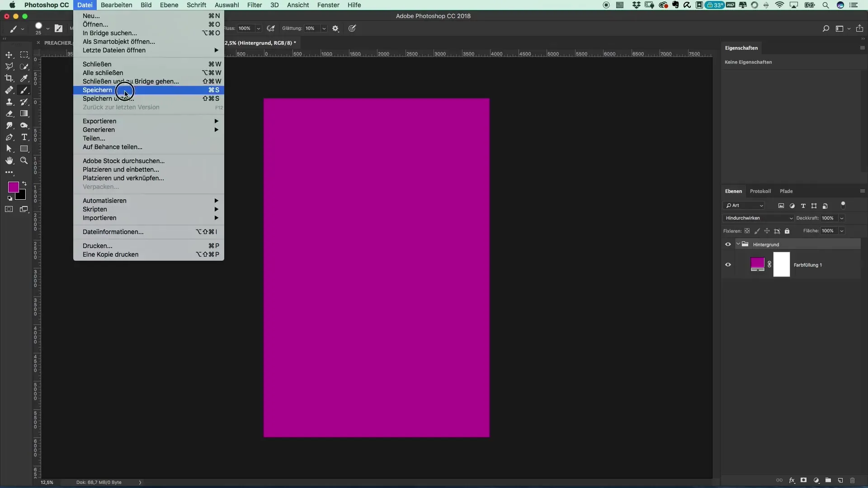Screen dimensions: 868x488
Task: Choose Platzieren und einbetten...
Action: [149, 169]
